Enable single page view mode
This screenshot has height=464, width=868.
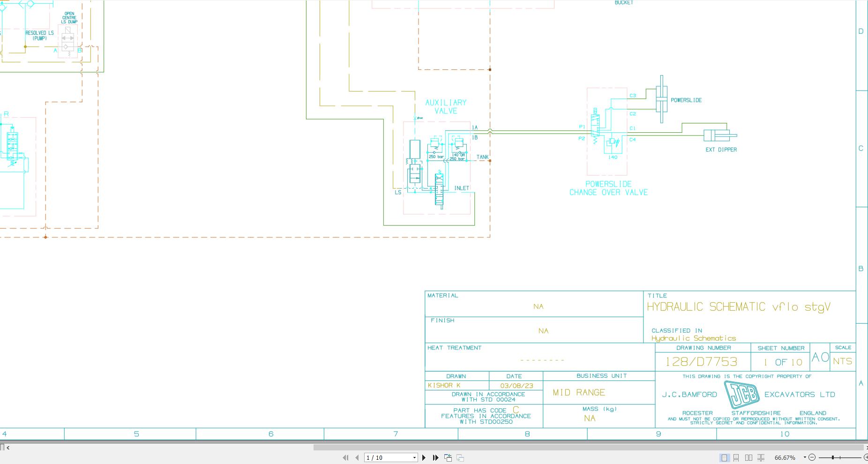tap(724, 457)
